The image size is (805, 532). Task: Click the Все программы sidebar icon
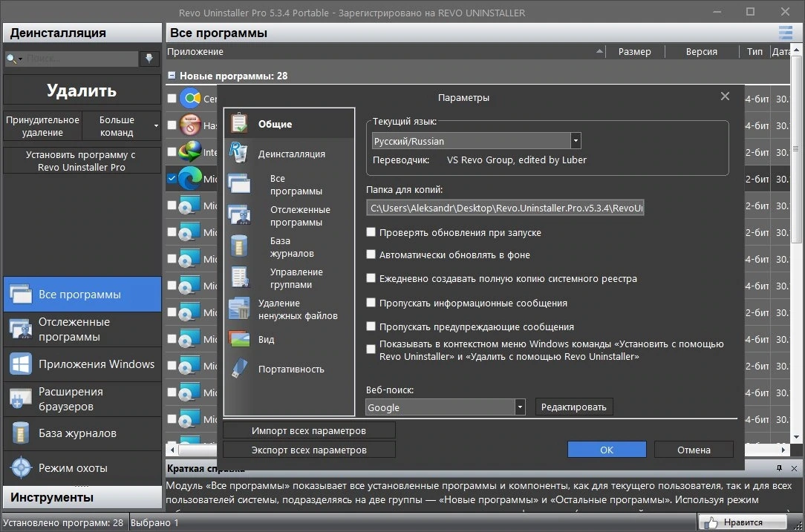click(x=21, y=295)
